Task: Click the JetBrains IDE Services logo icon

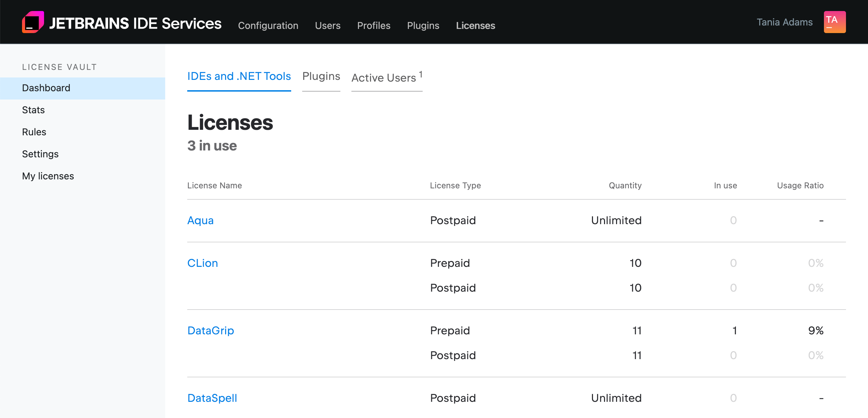Action: coord(33,22)
